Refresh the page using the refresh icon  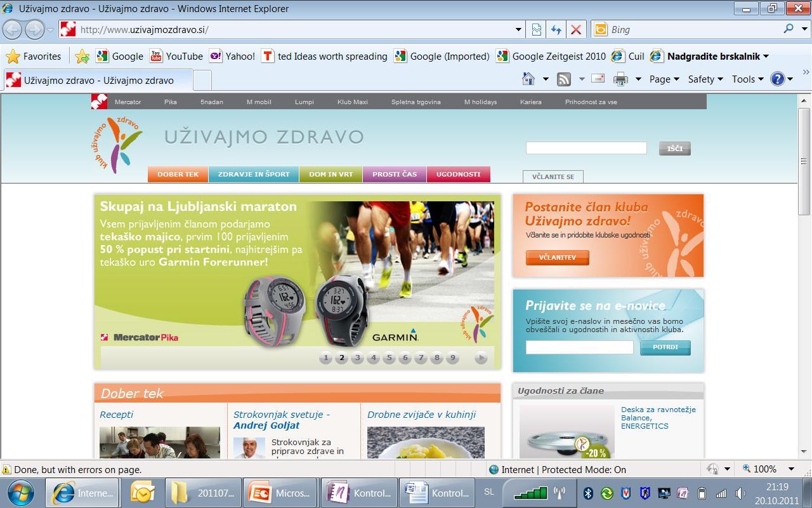(x=556, y=29)
